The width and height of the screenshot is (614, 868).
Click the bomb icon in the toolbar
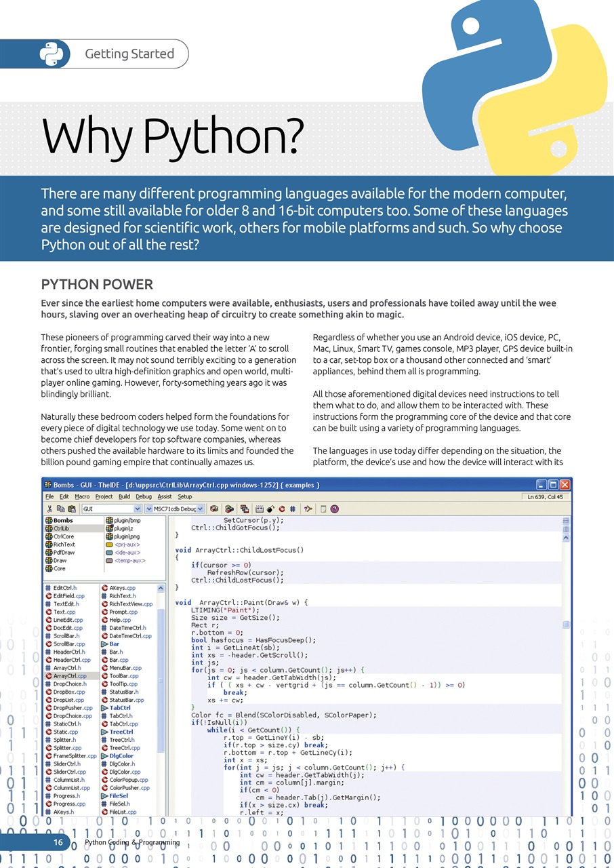click(270, 509)
